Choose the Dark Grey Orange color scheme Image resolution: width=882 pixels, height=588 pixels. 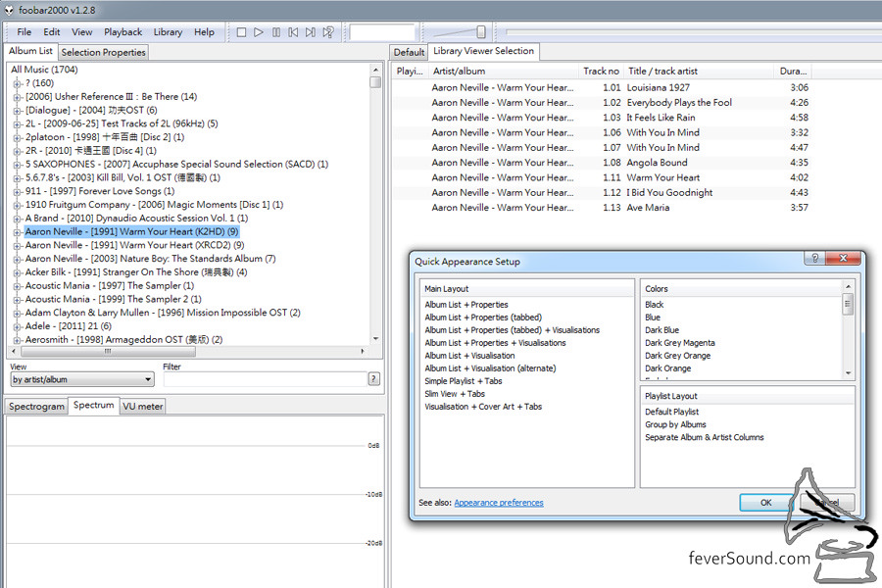(x=678, y=356)
